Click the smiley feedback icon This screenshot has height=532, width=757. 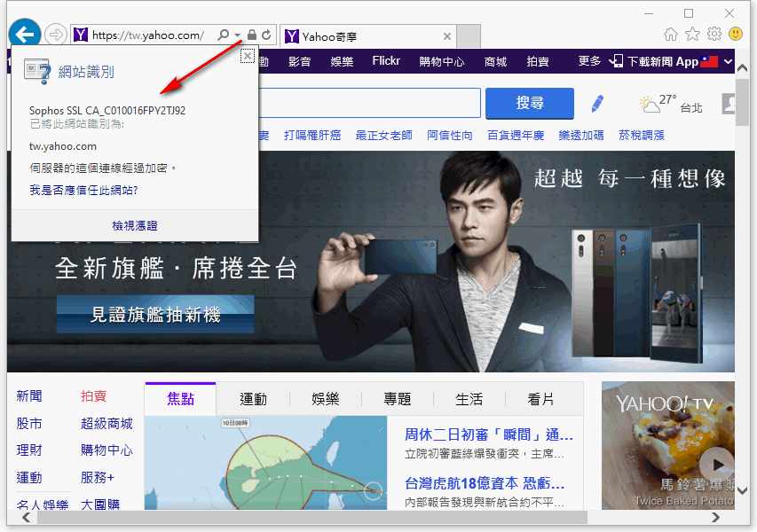pyautogui.click(x=736, y=34)
